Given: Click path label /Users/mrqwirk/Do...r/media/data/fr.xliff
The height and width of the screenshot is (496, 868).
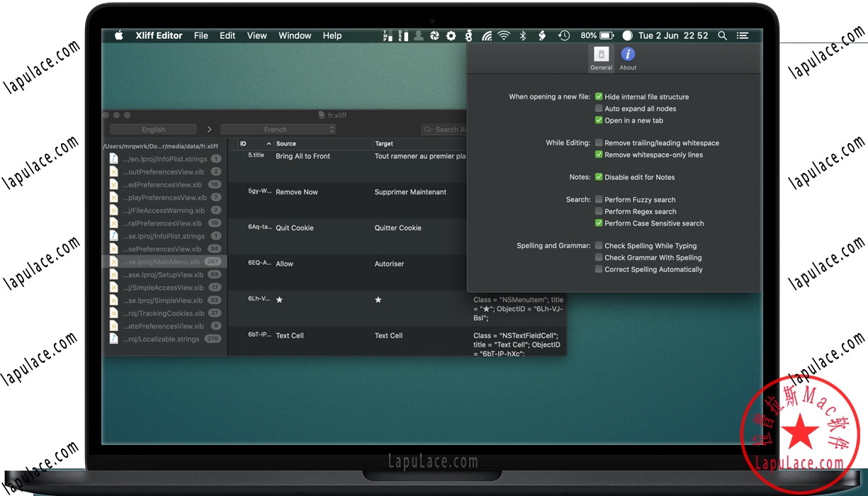Looking at the screenshot, I should point(160,145).
